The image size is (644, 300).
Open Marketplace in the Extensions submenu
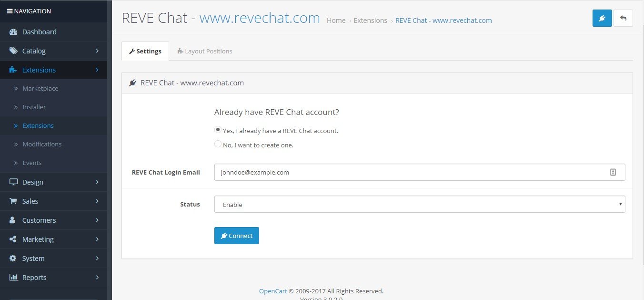(40, 89)
